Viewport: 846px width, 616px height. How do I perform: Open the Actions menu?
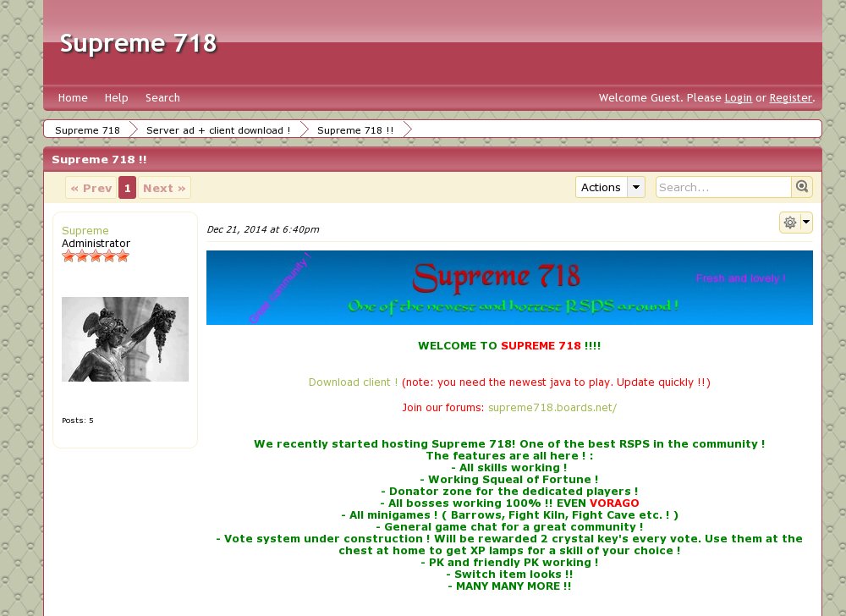click(x=601, y=187)
